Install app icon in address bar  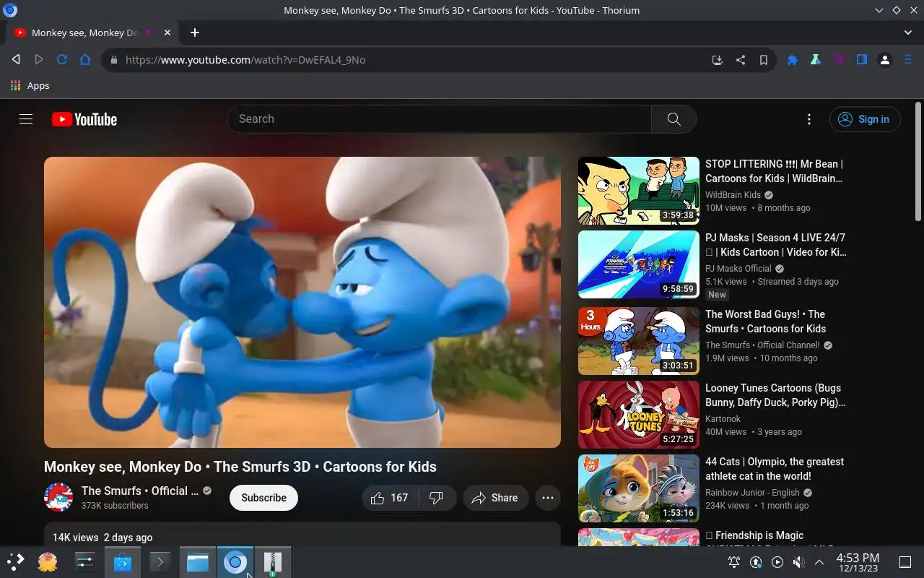717,60
